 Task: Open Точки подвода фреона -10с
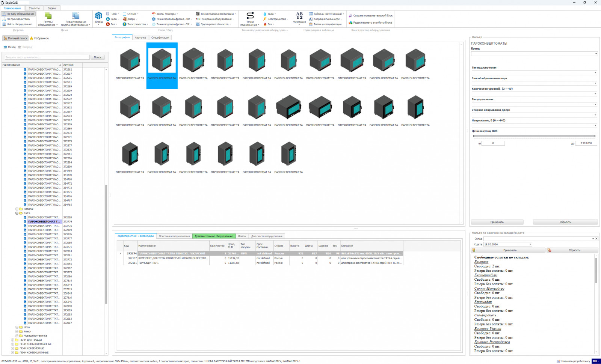(x=172, y=19)
